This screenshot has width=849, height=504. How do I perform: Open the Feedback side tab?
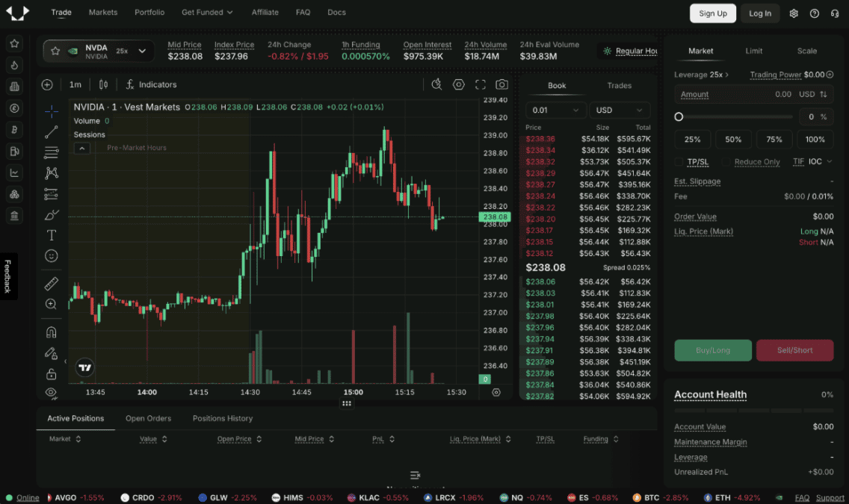(7, 276)
